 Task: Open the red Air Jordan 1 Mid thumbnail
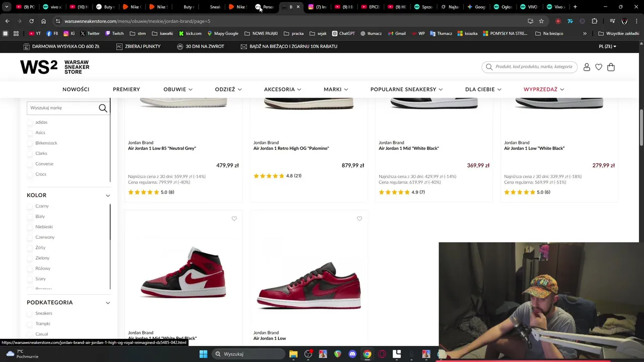(184, 273)
